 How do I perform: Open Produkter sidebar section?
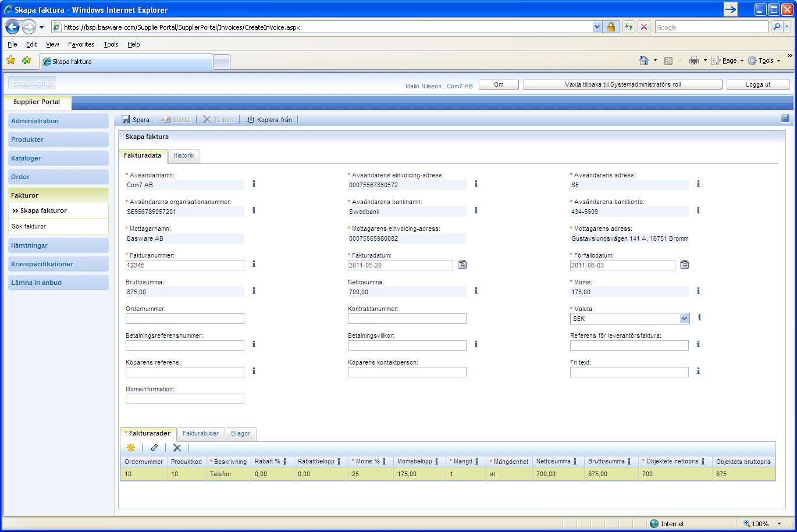pos(59,140)
